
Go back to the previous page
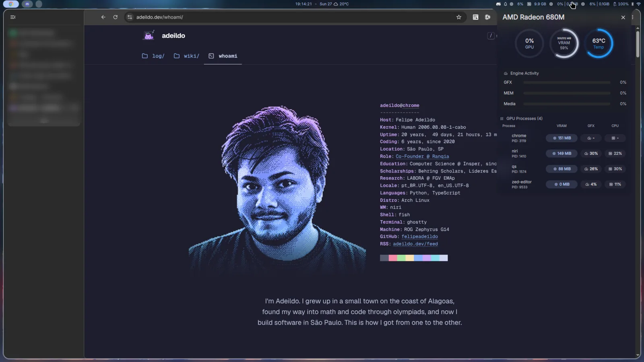[x=103, y=17]
